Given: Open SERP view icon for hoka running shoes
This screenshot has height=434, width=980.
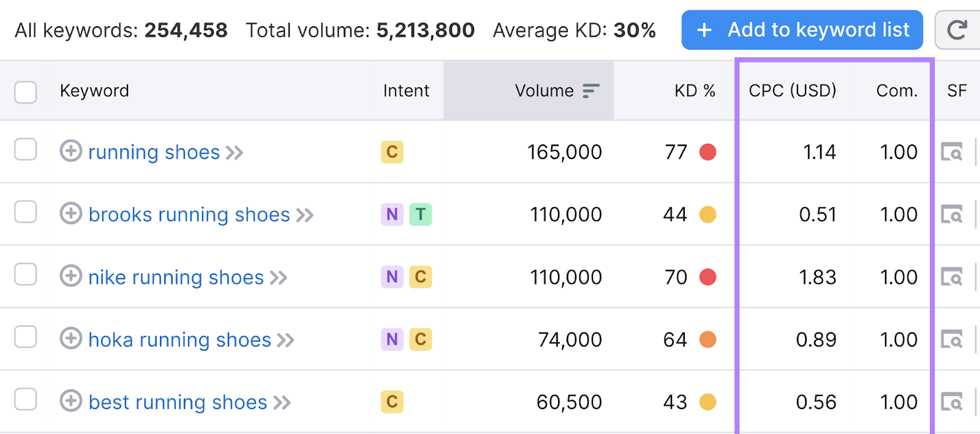Looking at the screenshot, I should 952,339.
